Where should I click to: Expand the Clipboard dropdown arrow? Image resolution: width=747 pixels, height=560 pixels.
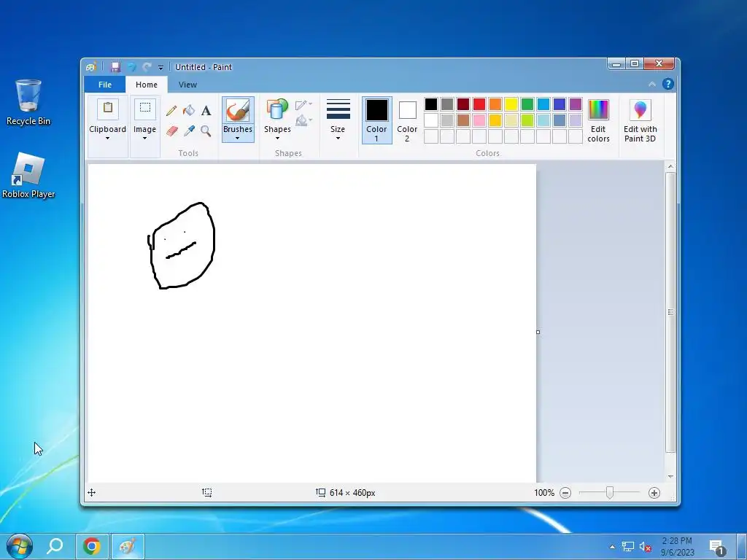pos(108,139)
